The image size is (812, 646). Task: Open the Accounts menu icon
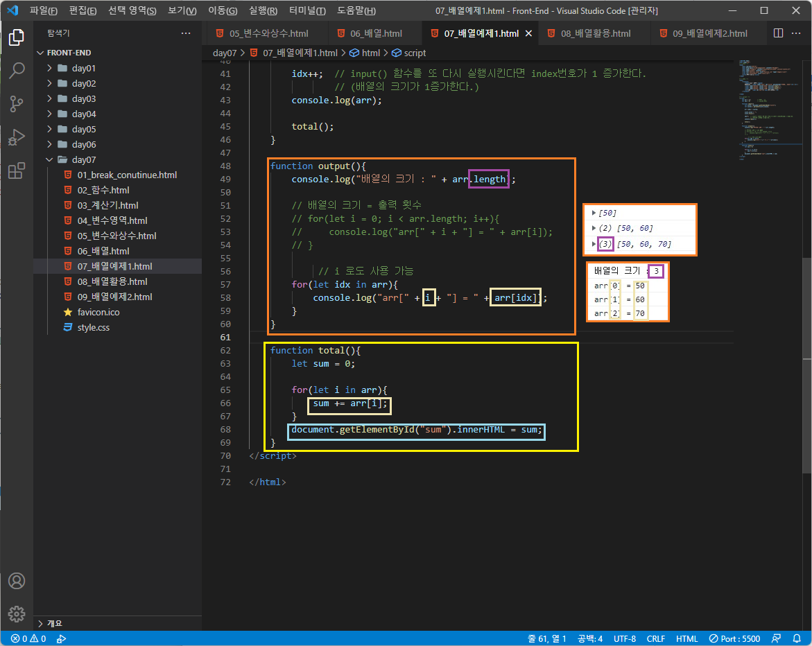(17, 581)
